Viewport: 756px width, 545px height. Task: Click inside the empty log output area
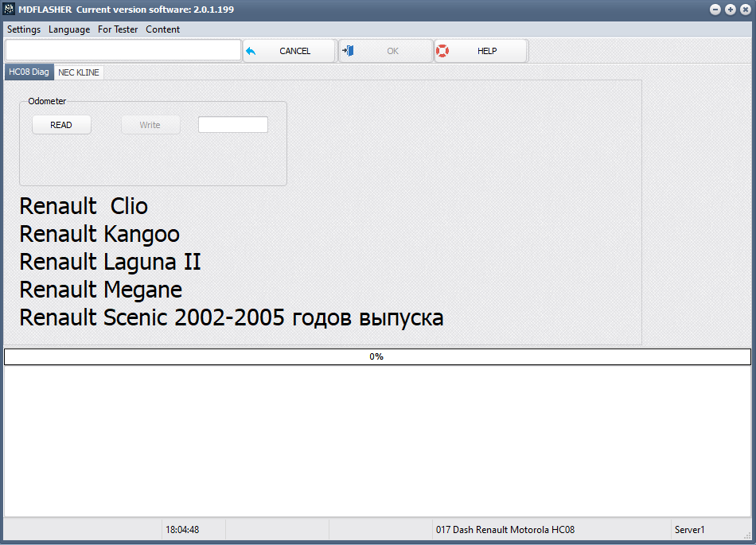click(x=377, y=441)
